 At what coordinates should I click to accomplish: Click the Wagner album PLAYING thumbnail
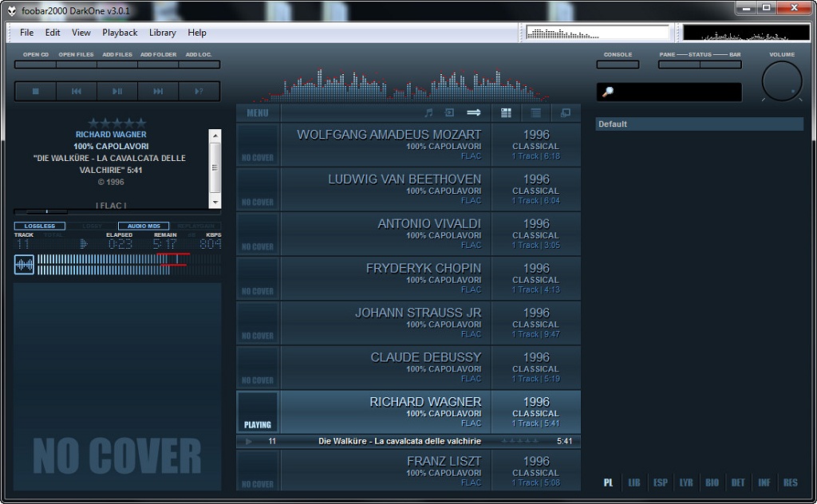[258, 411]
